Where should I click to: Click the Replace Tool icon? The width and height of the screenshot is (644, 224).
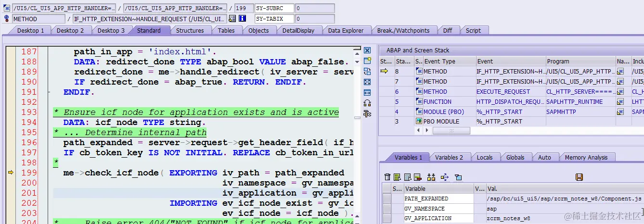(x=367, y=71)
